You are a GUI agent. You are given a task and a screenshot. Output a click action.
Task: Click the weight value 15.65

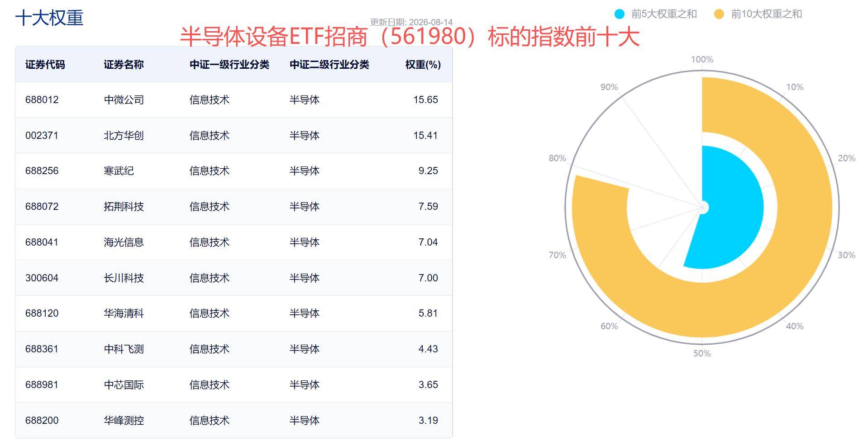[425, 100]
